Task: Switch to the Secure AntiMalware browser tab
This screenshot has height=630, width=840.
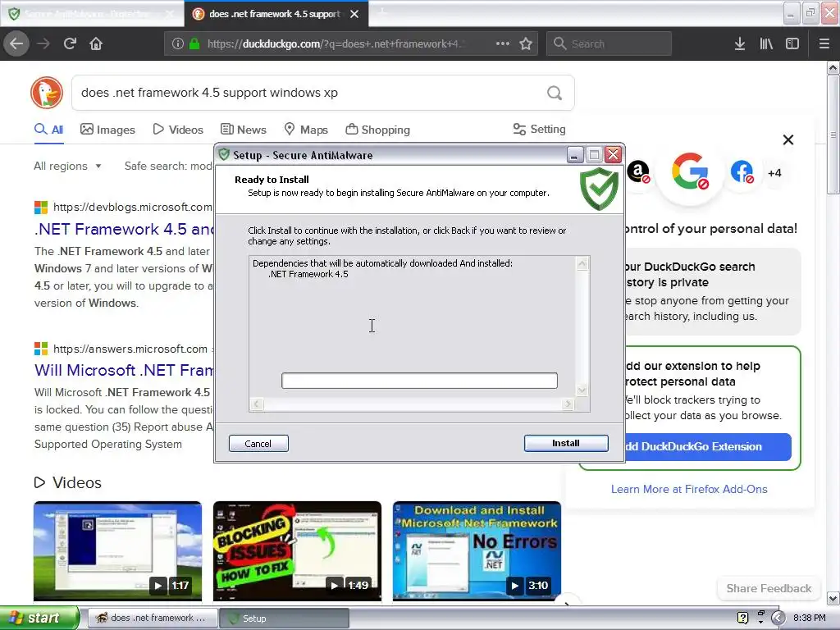Action: pos(92,14)
